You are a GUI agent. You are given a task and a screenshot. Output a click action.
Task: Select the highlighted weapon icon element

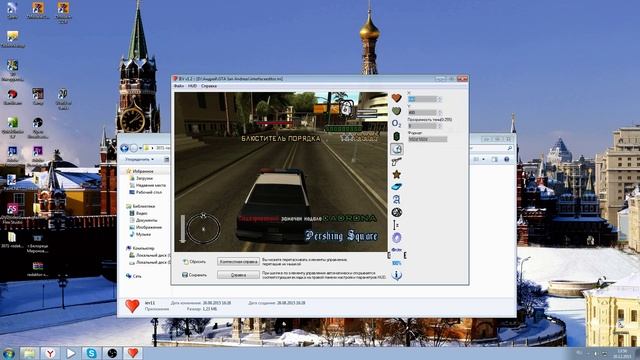(396, 149)
